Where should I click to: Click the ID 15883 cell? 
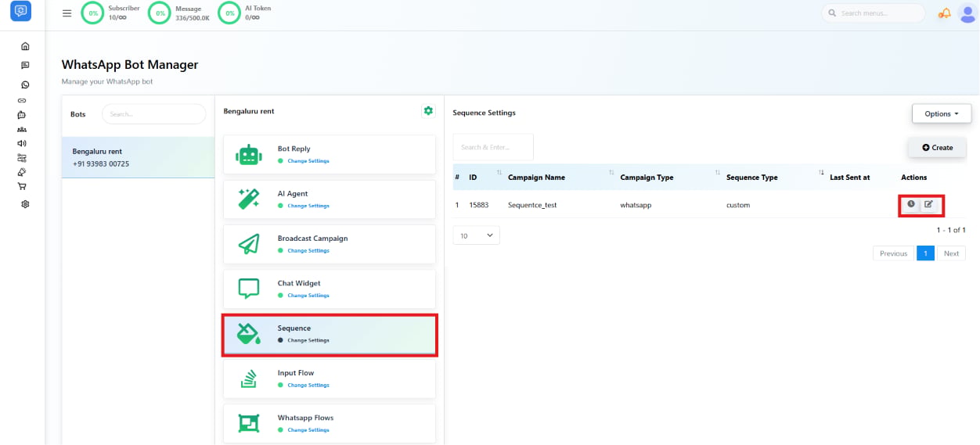(478, 205)
